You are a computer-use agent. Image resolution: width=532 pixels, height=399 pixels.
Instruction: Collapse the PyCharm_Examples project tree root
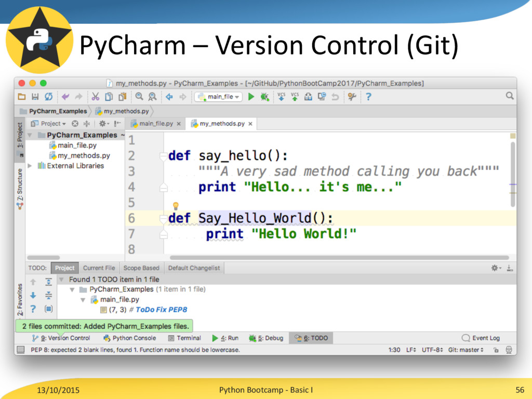coord(30,136)
